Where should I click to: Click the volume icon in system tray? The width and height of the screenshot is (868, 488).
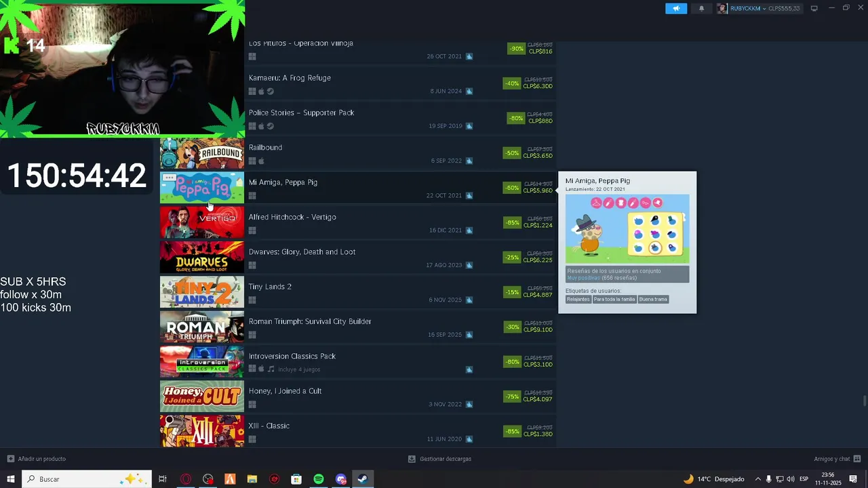coord(790,479)
